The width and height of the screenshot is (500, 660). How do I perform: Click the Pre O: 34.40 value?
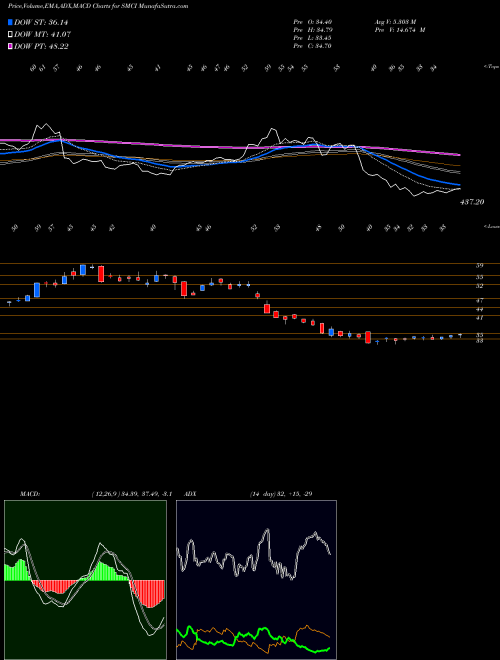coord(313,22)
